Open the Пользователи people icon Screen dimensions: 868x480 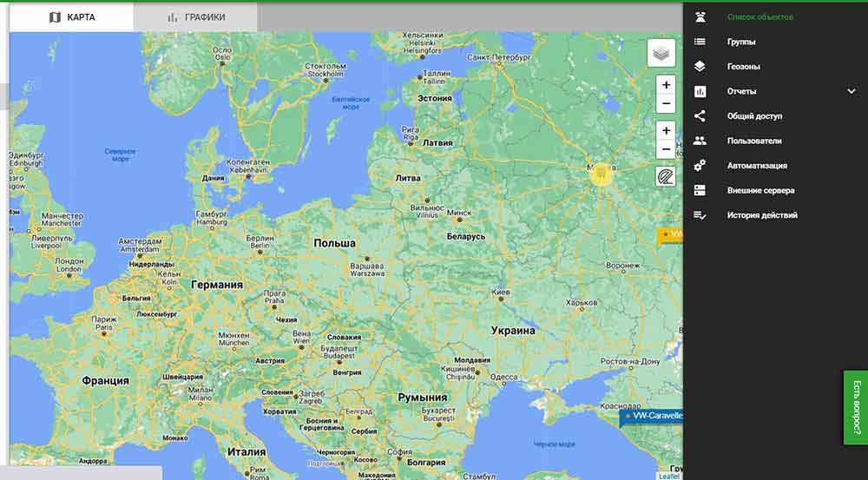coord(700,141)
